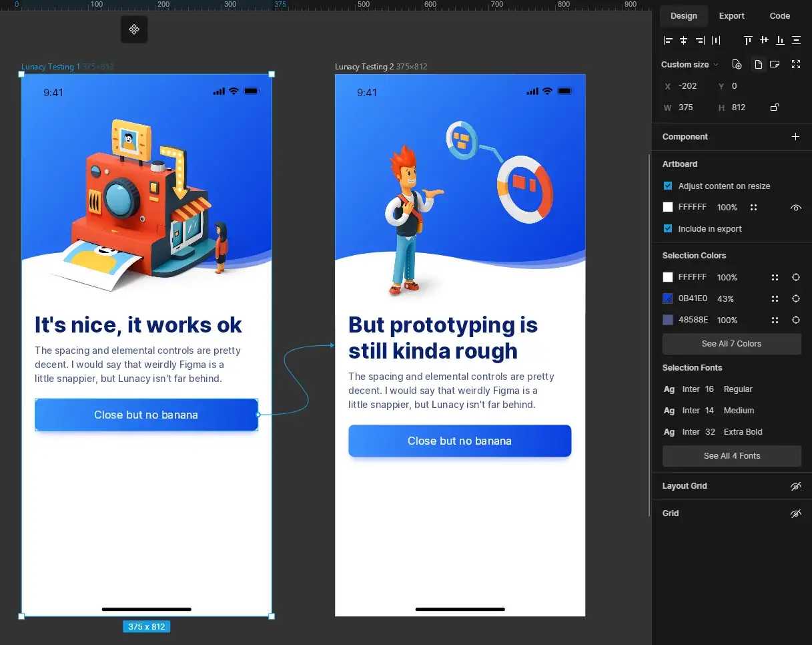The image size is (812, 645).
Task: Click target icon for the 48588E color
Action: click(796, 320)
